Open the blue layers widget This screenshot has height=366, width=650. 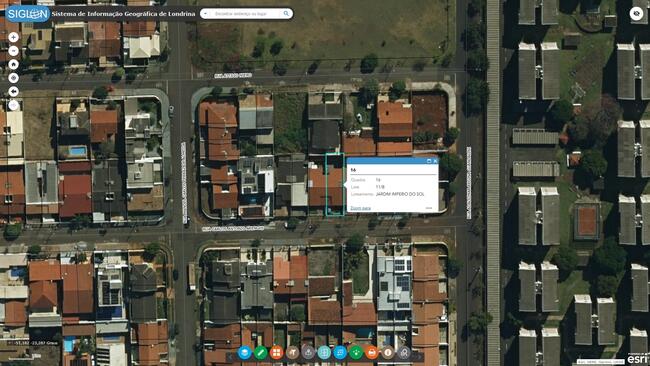click(245, 353)
